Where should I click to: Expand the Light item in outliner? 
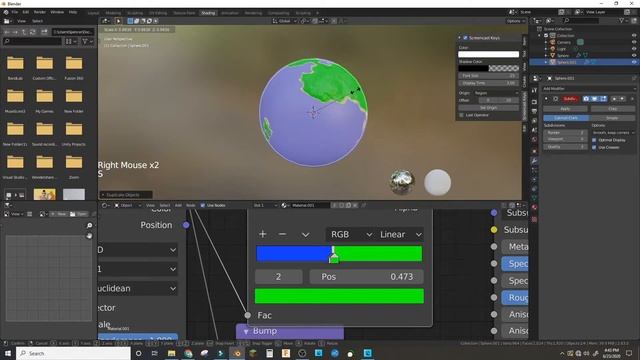pyautogui.click(x=546, y=49)
